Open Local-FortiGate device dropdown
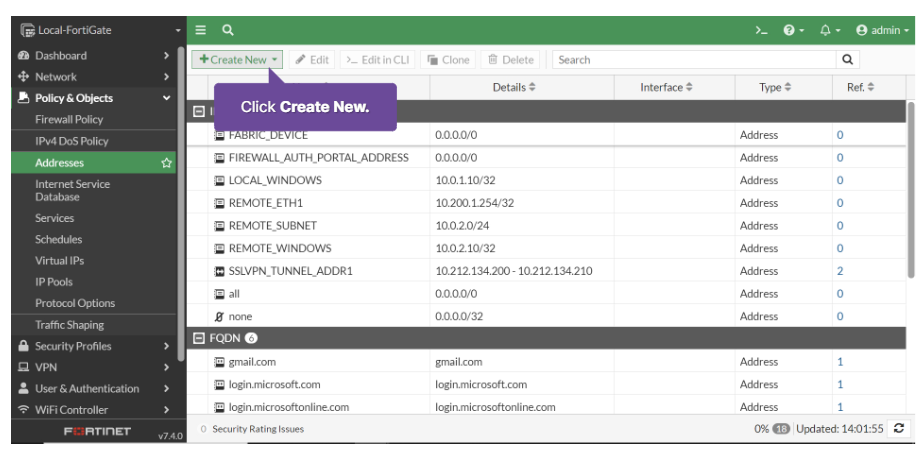This screenshot has height=467, width=923. click(101, 30)
